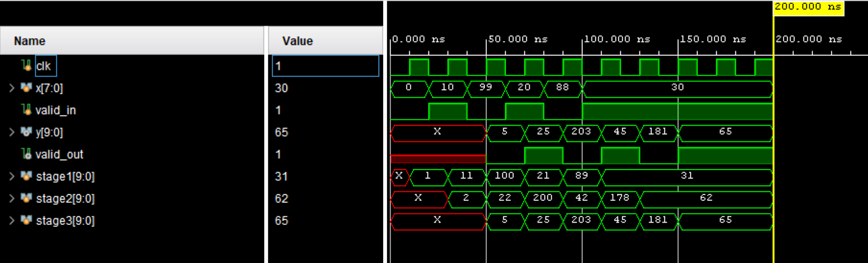Select the Name column header

coord(132,41)
